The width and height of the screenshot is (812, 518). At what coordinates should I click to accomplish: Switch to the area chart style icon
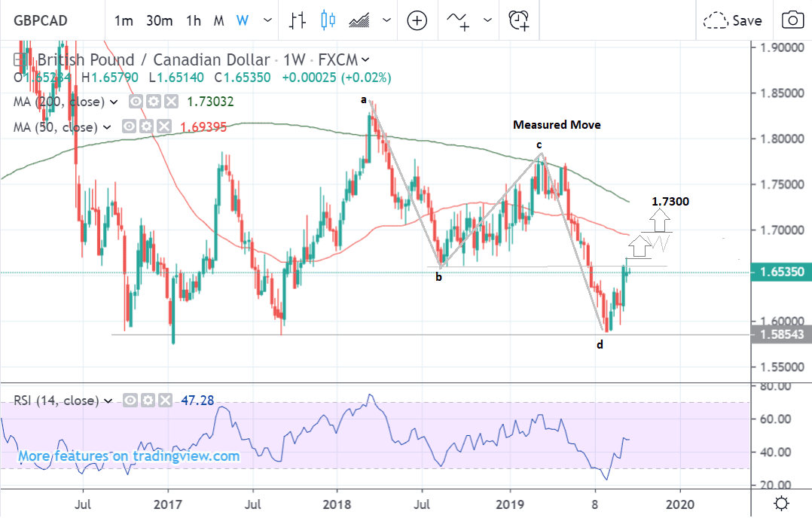[x=359, y=20]
